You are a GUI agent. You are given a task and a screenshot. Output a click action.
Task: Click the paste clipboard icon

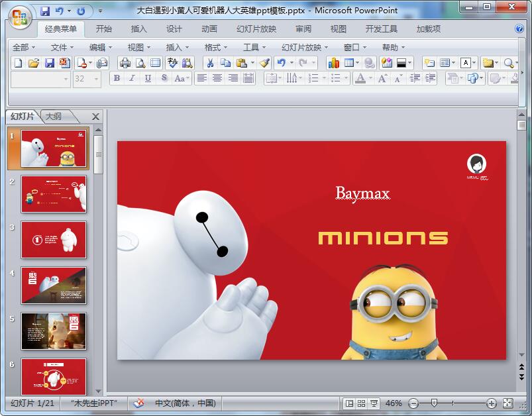241,63
